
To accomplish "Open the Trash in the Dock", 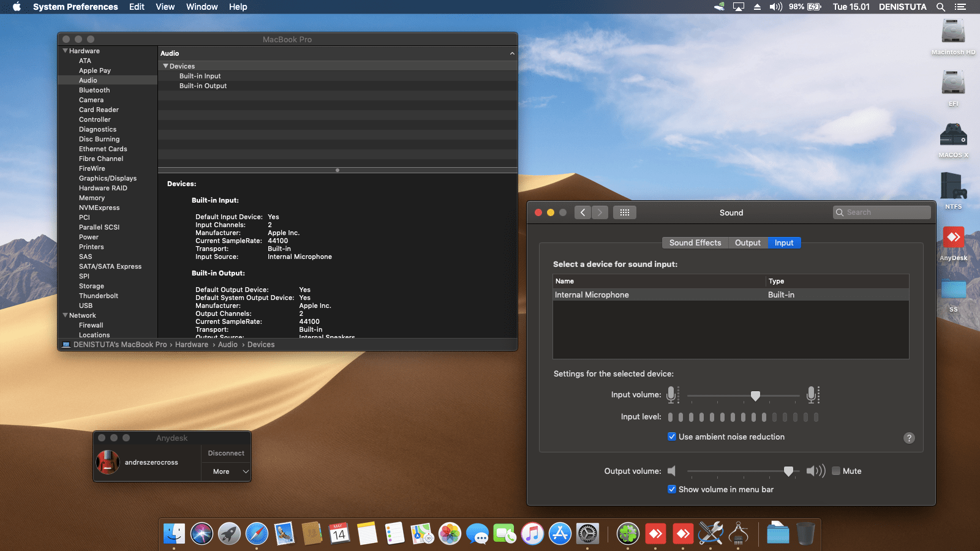I will [x=805, y=534].
